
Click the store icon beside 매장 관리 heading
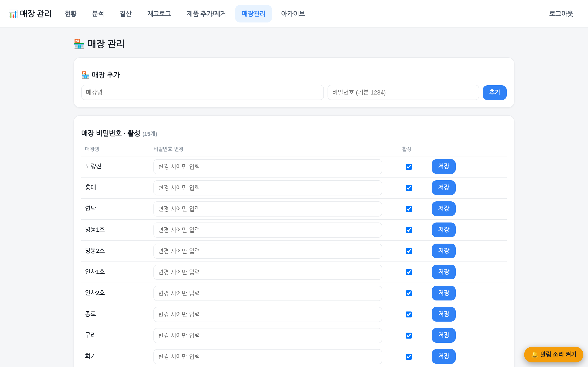pyautogui.click(x=79, y=44)
